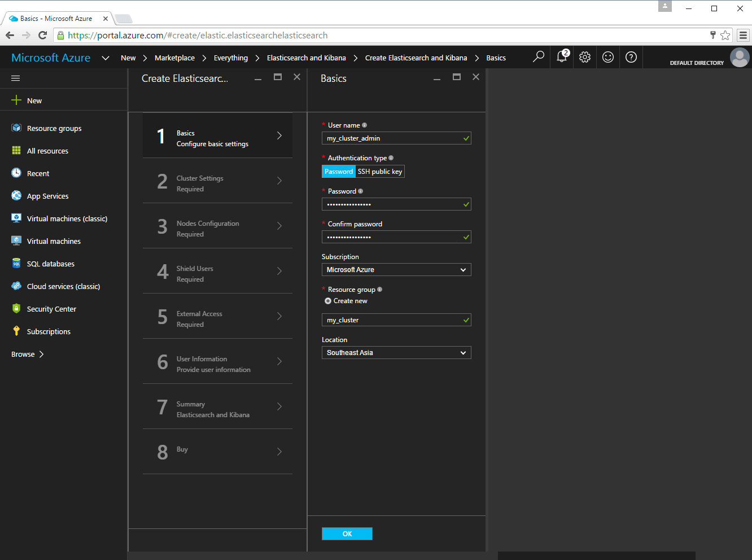752x560 pixels.
Task: Close the Create Elasticsearch blade
Action: (x=297, y=77)
